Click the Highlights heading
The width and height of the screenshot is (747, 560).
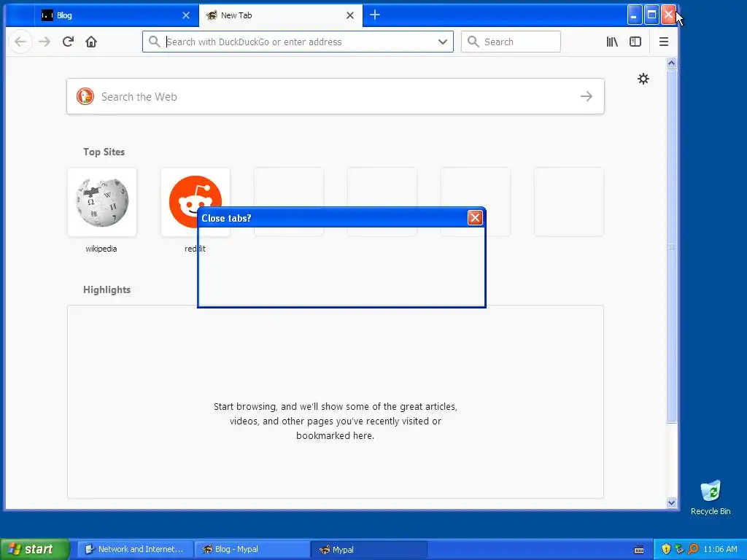[x=107, y=289]
